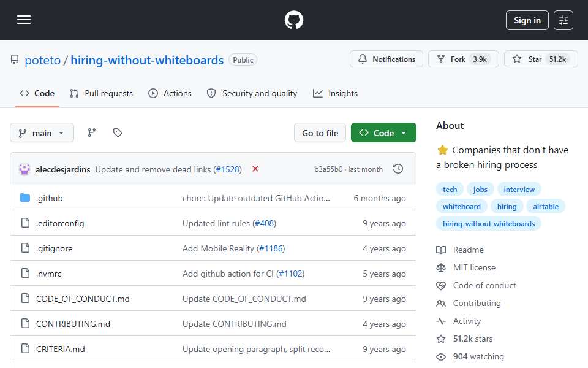The width and height of the screenshot is (588, 368).
Task: Open Update CONTRIBUTING.md commit message
Action: tap(235, 324)
